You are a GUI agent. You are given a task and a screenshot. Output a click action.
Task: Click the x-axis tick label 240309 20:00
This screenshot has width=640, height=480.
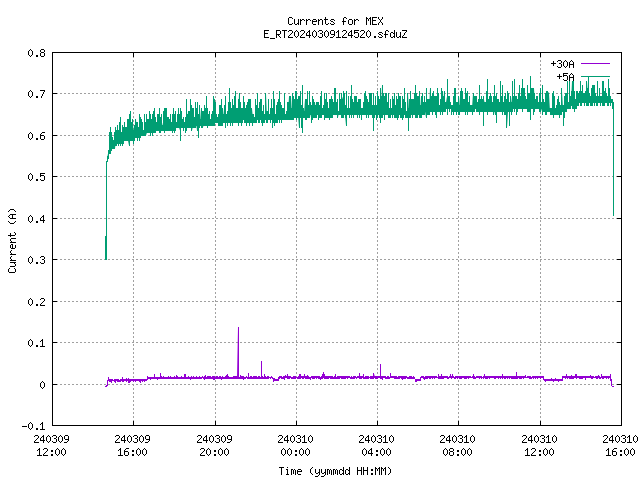pyautogui.click(x=214, y=445)
